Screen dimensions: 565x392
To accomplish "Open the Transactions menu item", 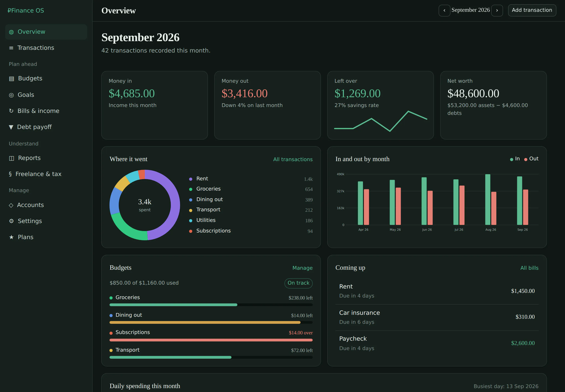I will pos(46,48).
